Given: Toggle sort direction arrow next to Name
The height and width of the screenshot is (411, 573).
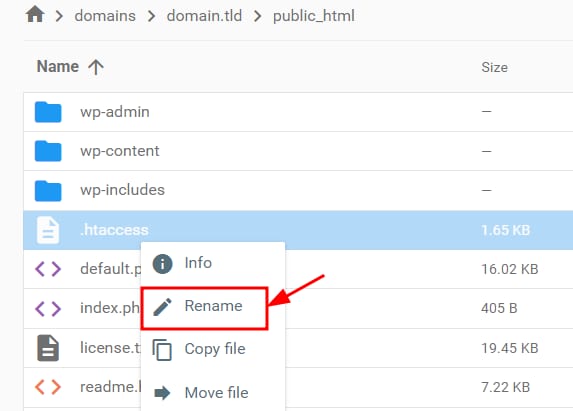Looking at the screenshot, I should pyautogui.click(x=96, y=67).
